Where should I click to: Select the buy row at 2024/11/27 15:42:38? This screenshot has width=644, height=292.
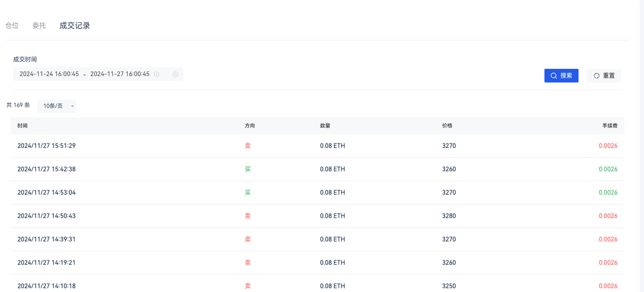[x=317, y=169]
